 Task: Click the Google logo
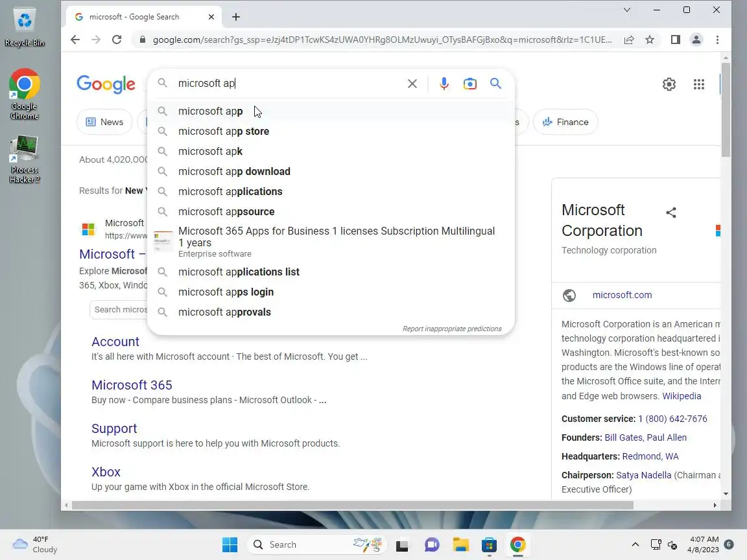(106, 84)
